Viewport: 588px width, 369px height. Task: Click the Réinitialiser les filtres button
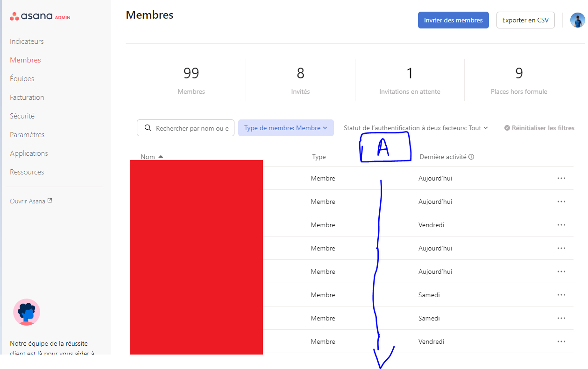539,128
